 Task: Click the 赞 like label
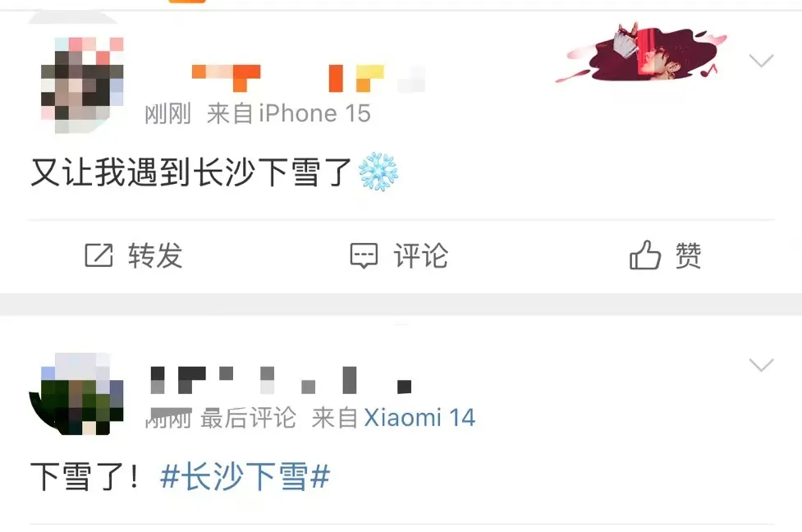(688, 255)
